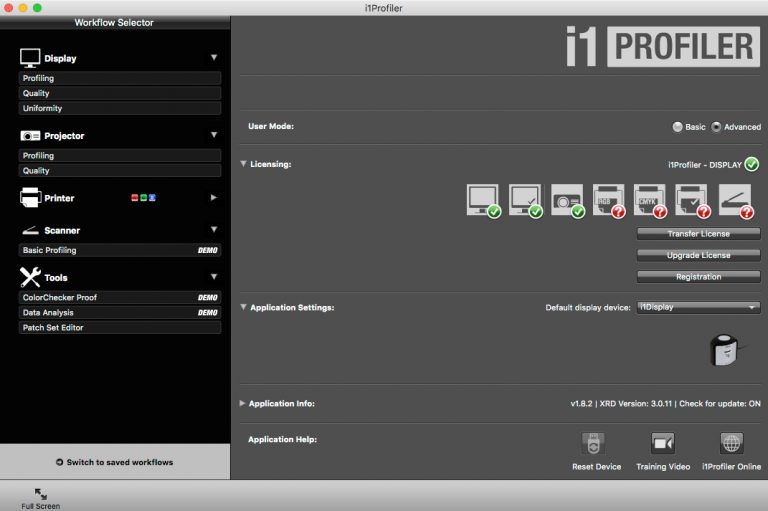
Task: Click the CMYK printer license icon
Action: pyautogui.click(x=650, y=201)
